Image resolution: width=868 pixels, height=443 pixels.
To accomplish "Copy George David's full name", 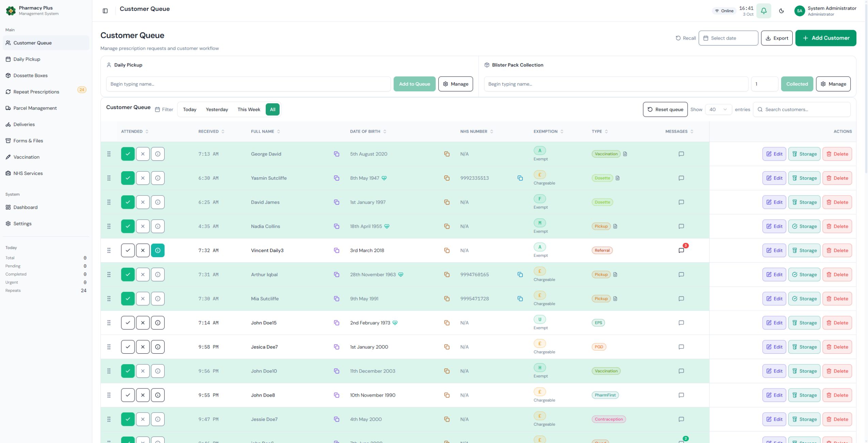I will coord(336,154).
